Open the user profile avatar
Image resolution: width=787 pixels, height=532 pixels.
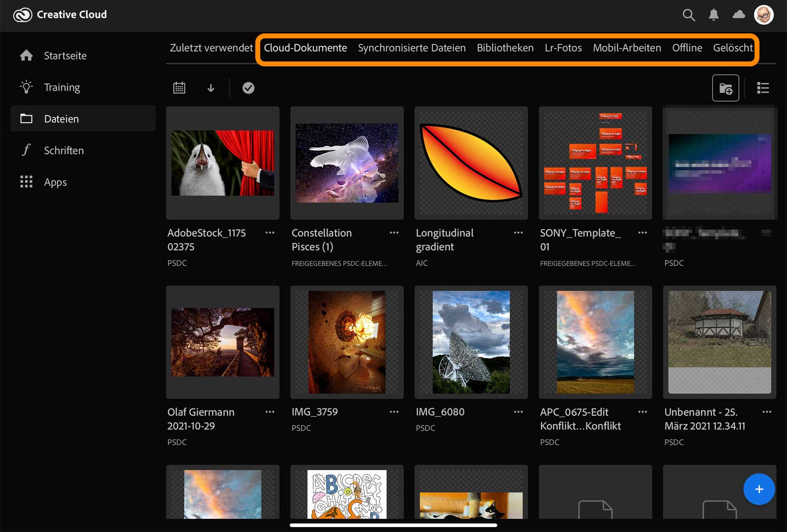point(763,15)
